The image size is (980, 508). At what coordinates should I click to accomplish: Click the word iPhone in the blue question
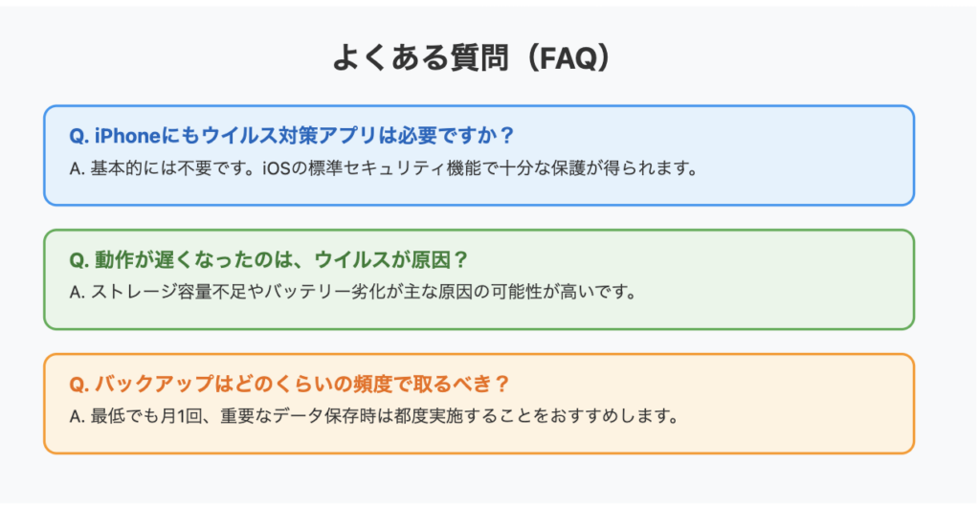coord(127,136)
